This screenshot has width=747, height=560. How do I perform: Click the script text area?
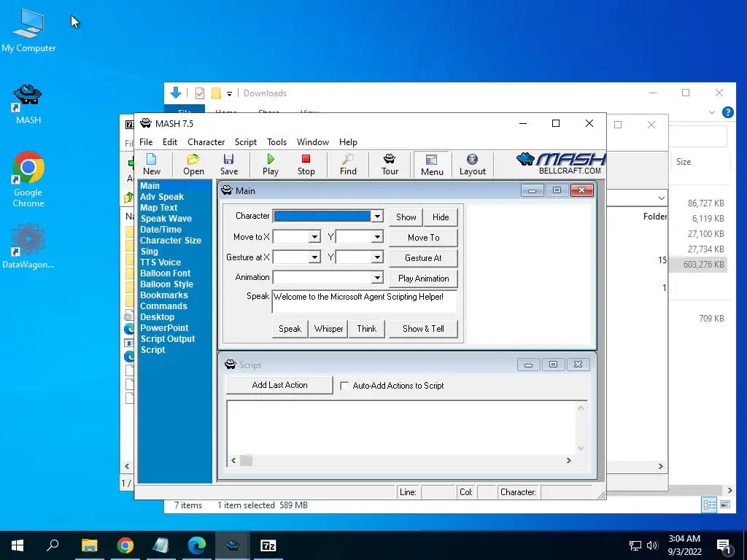point(401,427)
